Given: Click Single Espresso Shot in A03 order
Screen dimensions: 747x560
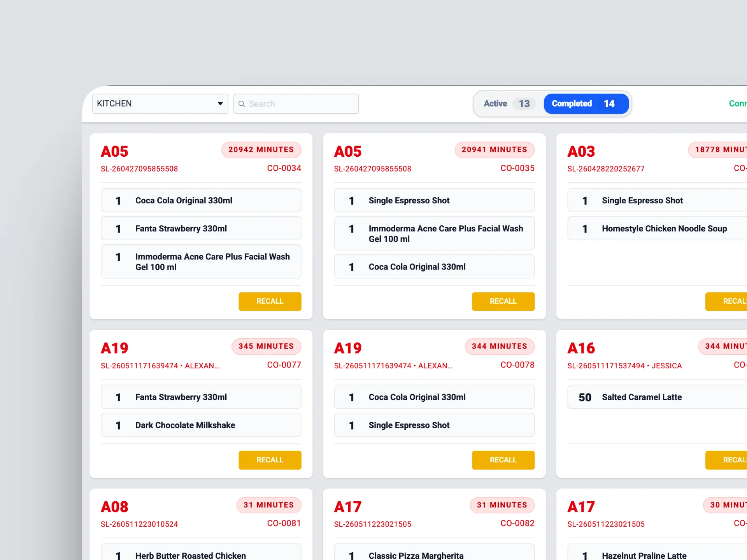Looking at the screenshot, I should point(657,200).
